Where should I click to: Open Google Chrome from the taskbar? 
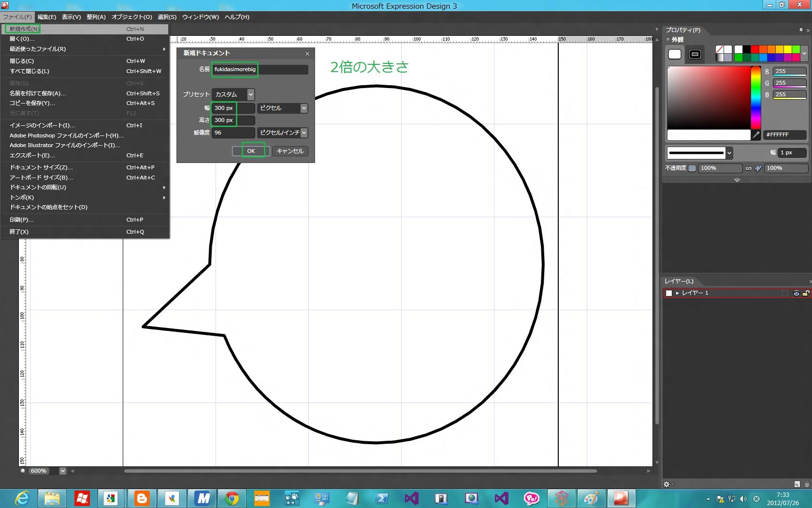tap(232, 498)
